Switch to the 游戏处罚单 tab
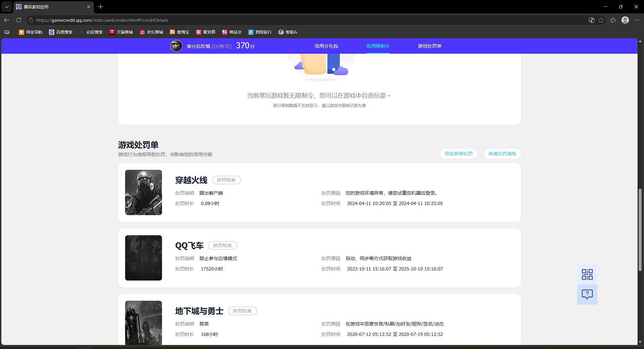The width and height of the screenshot is (644, 349). click(430, 46)
